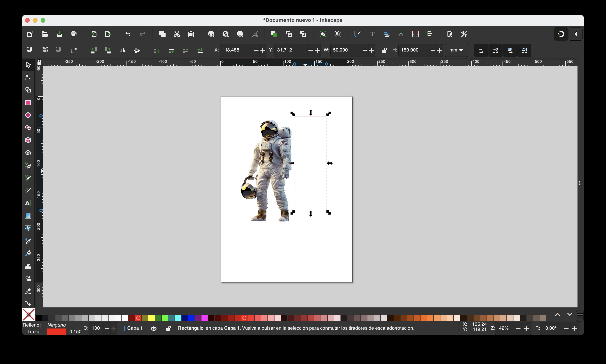This screenshot has width=606, height=364.
Task: Open Text and Font dialog icon
Action: tap(372, 34)
